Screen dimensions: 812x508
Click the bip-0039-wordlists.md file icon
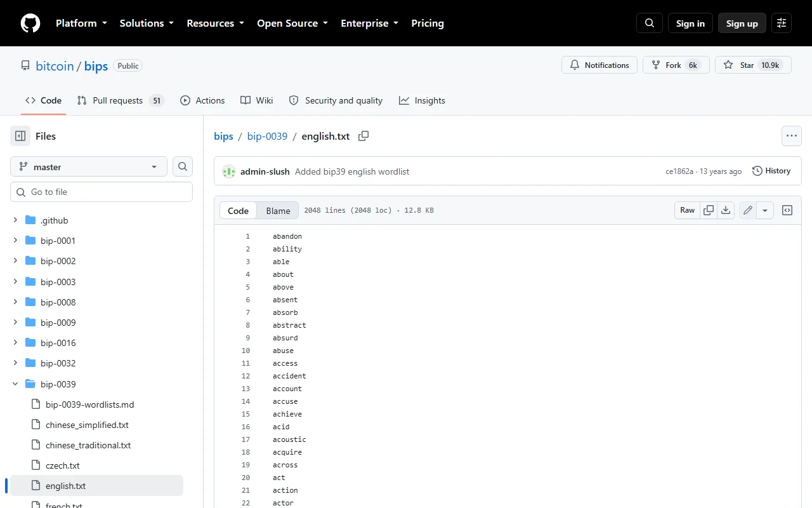(x=36, y=404)
